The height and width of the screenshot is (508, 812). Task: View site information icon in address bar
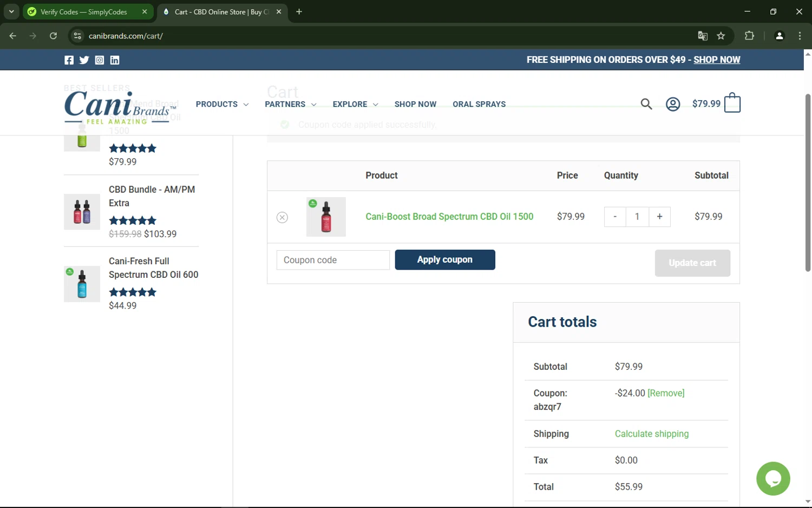77,36
